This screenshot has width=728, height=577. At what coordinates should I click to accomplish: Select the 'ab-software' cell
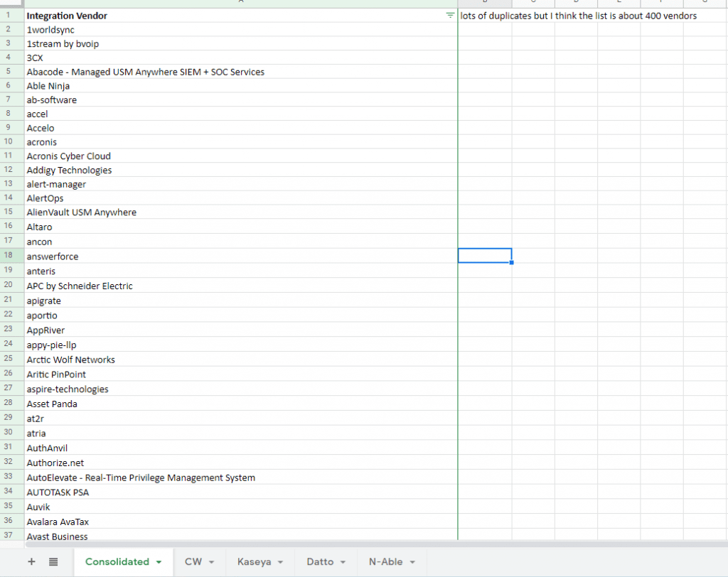[241, 99]
